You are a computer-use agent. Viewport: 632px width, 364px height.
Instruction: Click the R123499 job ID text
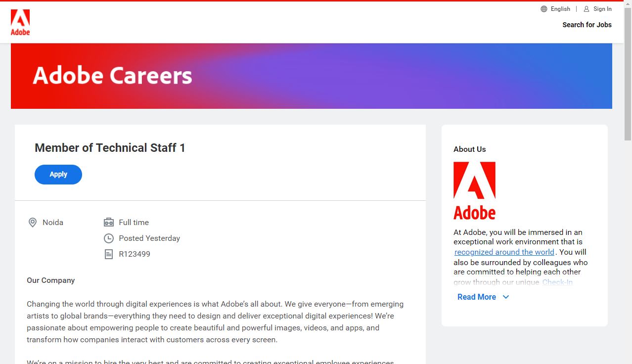135,254
